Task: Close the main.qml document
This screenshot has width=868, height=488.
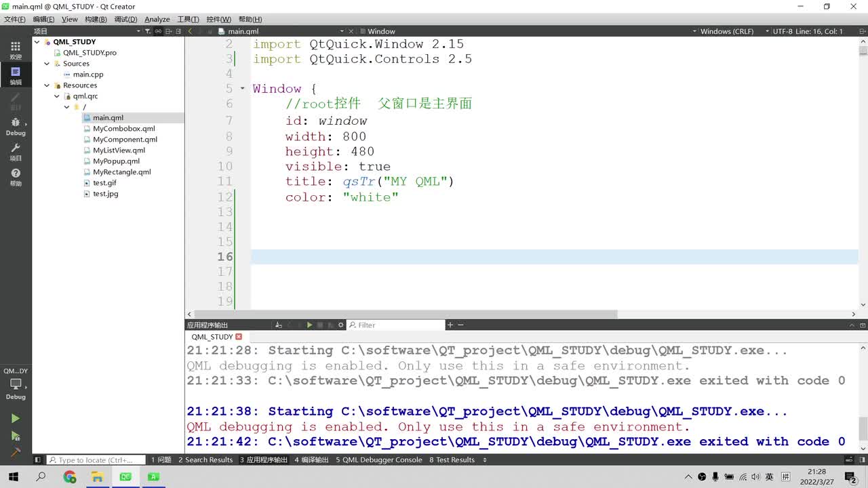Action: pos(351,31)
